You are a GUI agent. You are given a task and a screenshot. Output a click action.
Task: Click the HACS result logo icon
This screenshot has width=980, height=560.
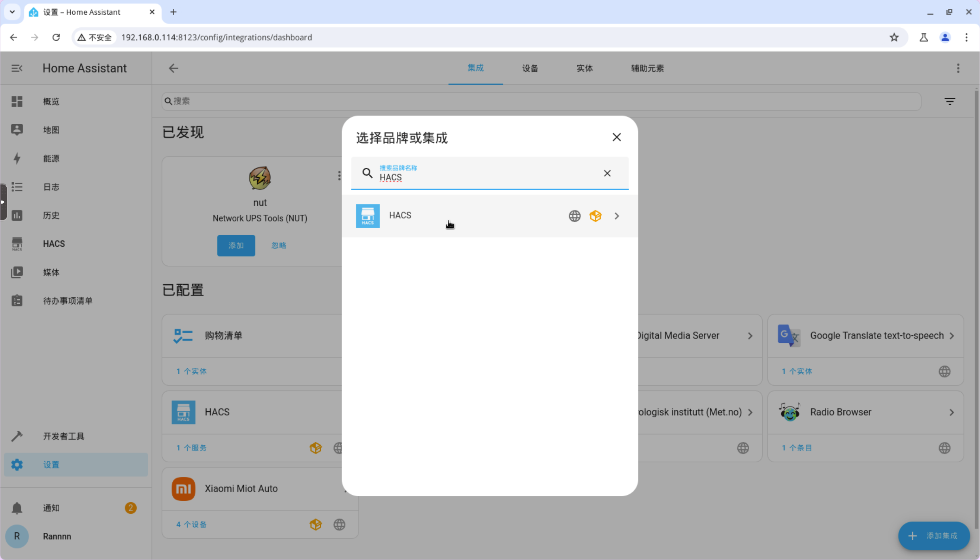click(x=367, y=216)
